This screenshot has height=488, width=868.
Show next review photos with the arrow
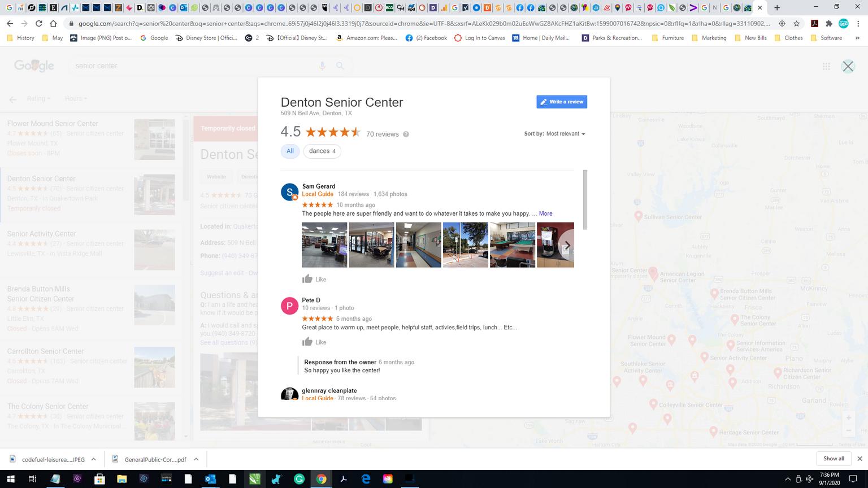pos(567,246)
